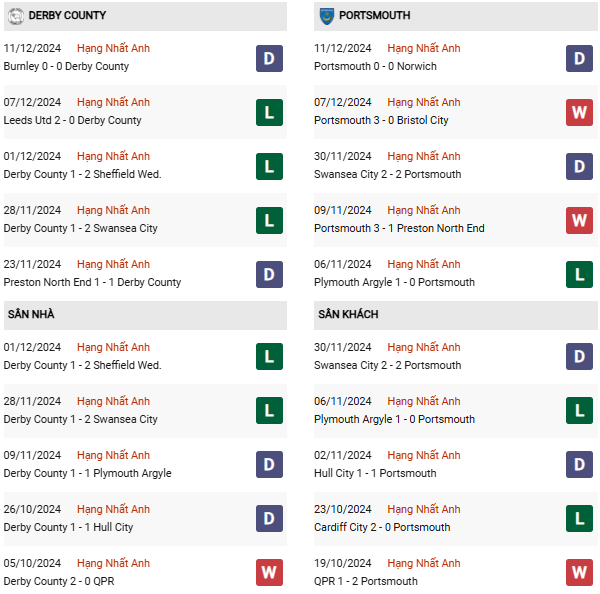Select the SÂN KHÁCH section header

(455, 315)
